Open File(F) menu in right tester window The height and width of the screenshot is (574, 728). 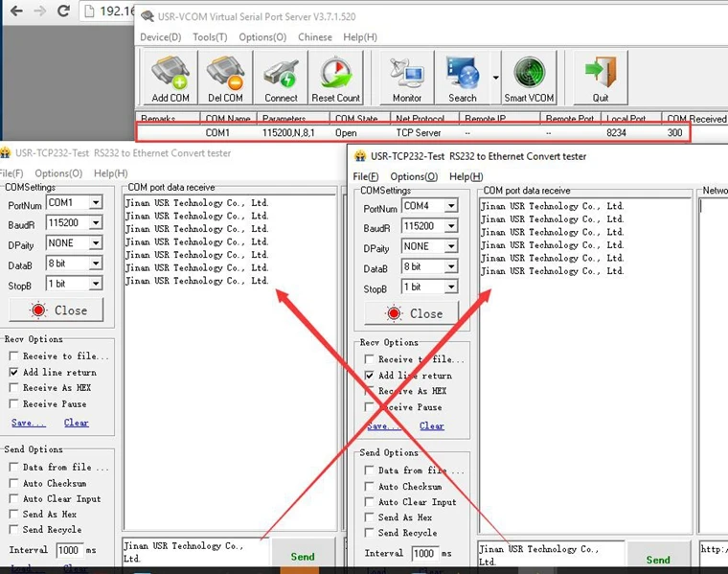pyautogui.click(x=365, y=176)
